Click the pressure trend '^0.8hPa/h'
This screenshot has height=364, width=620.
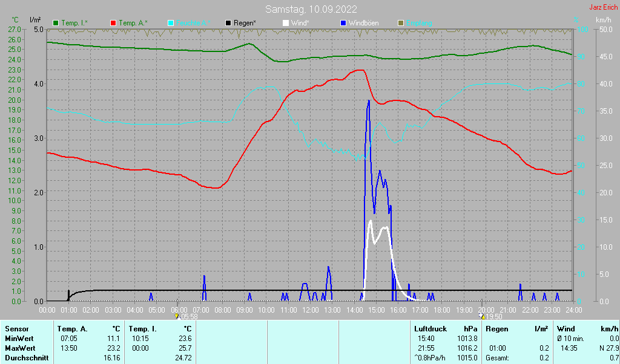click(429, 358)
